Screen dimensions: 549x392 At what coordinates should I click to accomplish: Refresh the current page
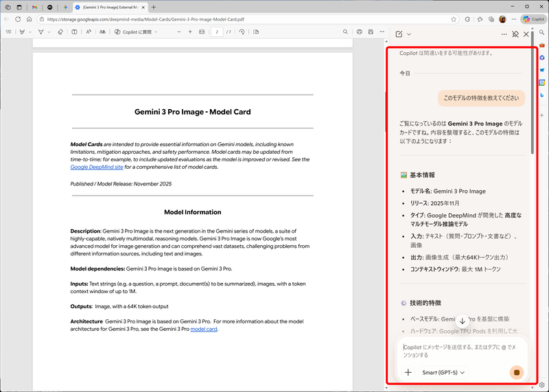tap(18, 19)
